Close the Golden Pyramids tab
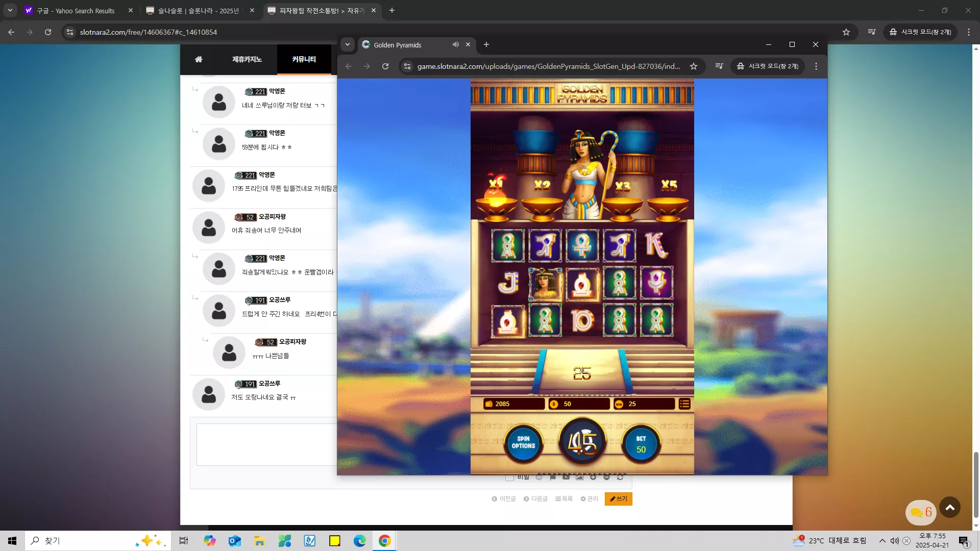 pos(468,45)
